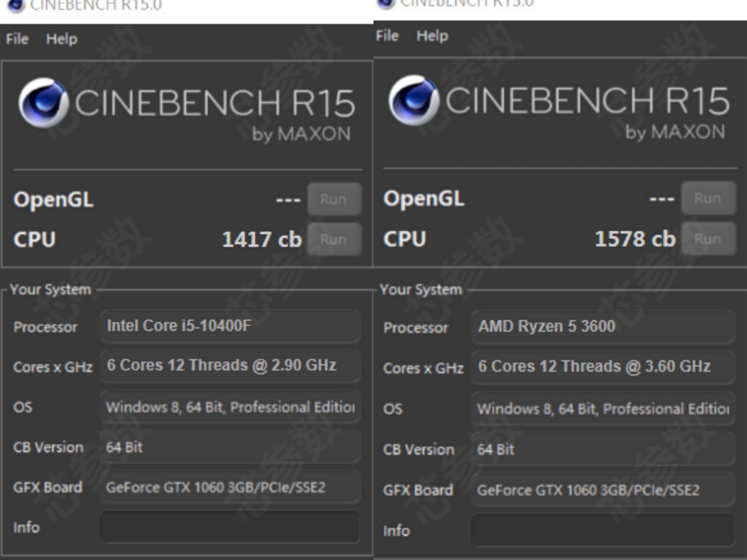The height and width of the screenshot is (560, 747).
Task: Click the 'OpenGL' label in the right window
Action: pyautogui.click(x=424, y=199)
